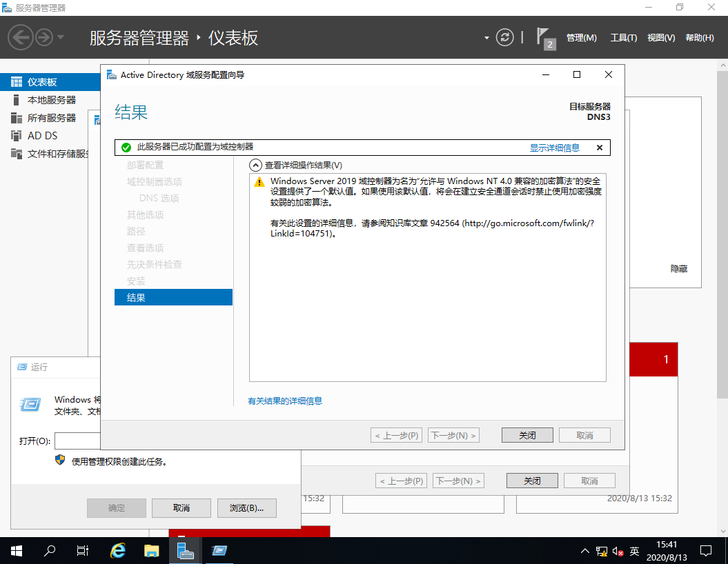The width and height of the screenshot is (728, 564).
Task: Select the DNS 选项 wizard step
Action: click(x=159, y=198)
